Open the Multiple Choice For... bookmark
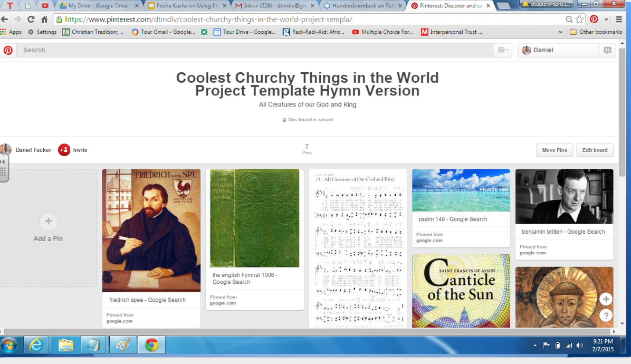This screenshot has width=631, height=364. (x=383, y=32)
